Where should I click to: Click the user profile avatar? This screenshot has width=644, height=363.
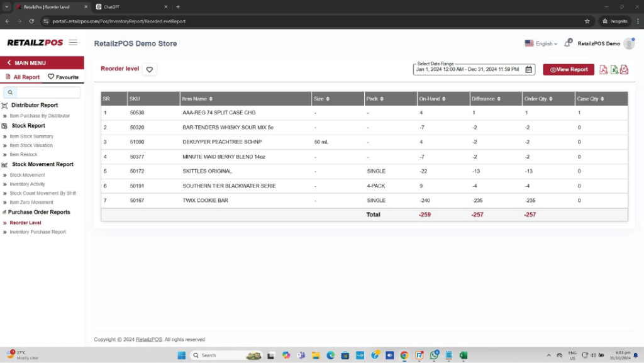[629, 43]
